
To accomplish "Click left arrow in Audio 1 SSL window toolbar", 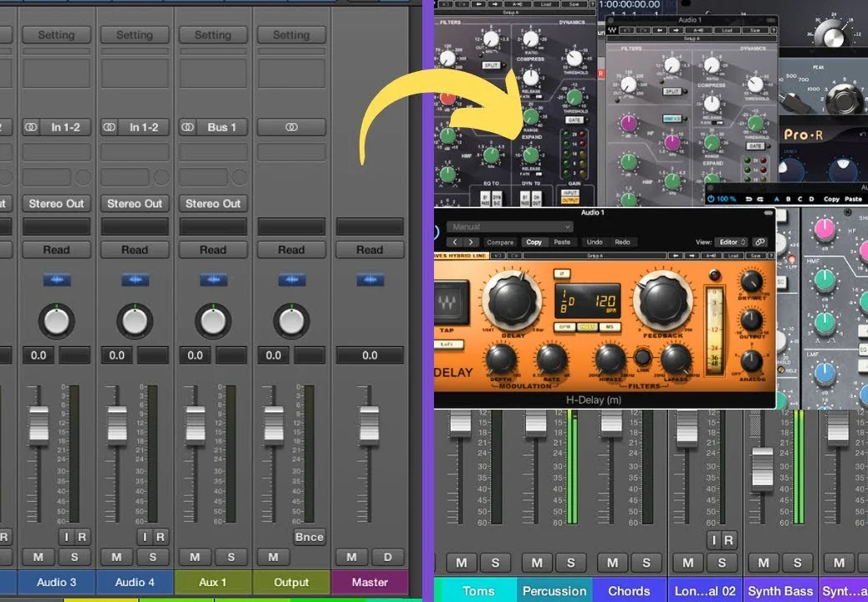I will pyautogui.click(x=661, y=30).
